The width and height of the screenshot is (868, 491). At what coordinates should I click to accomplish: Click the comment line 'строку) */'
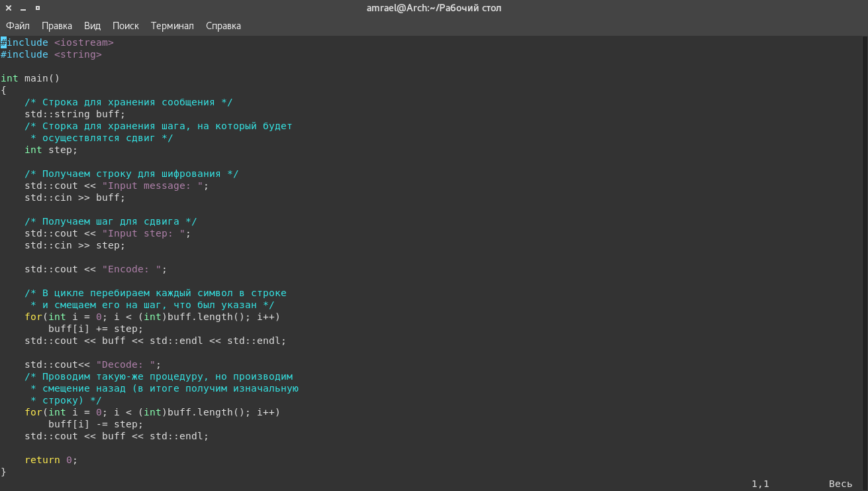pos(66,400)
